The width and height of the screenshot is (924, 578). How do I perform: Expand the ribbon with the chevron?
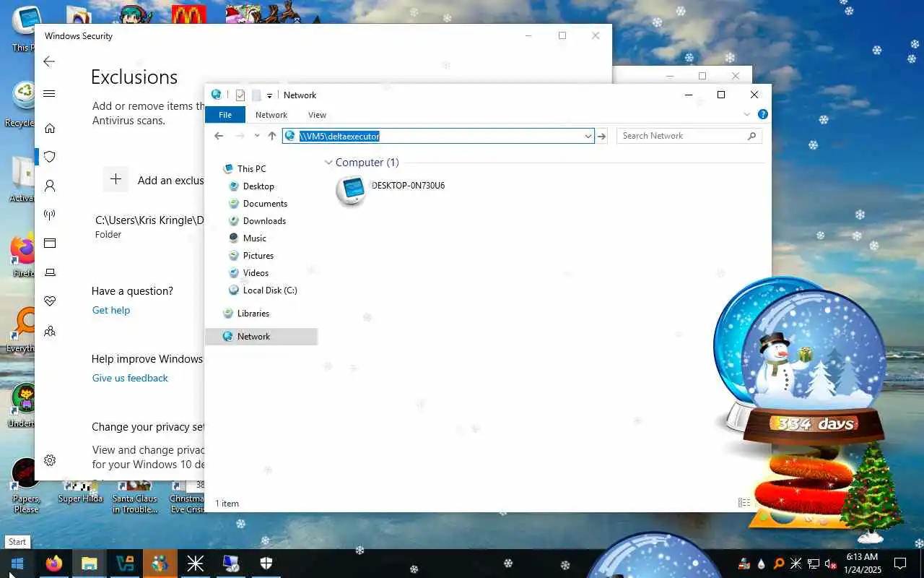(x=747, y=114)
